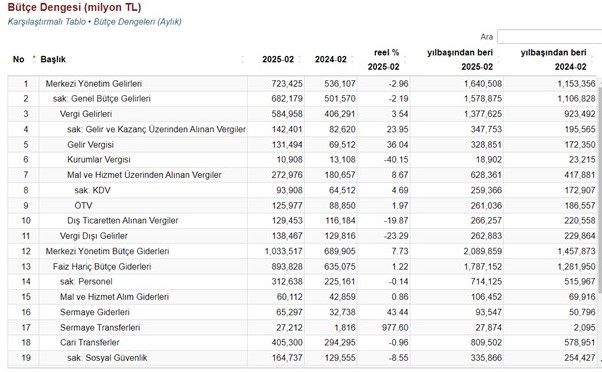Image resolution: width=602 pixels, height=372 pixels.
Task: Sort by 2025-02 column header
Action: [x=278, y=60]
